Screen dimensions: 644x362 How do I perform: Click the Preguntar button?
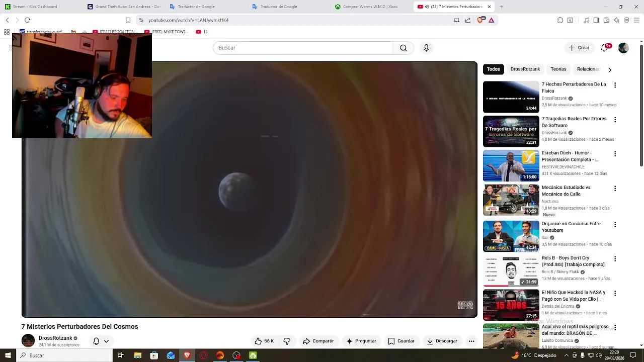[361, 341]
